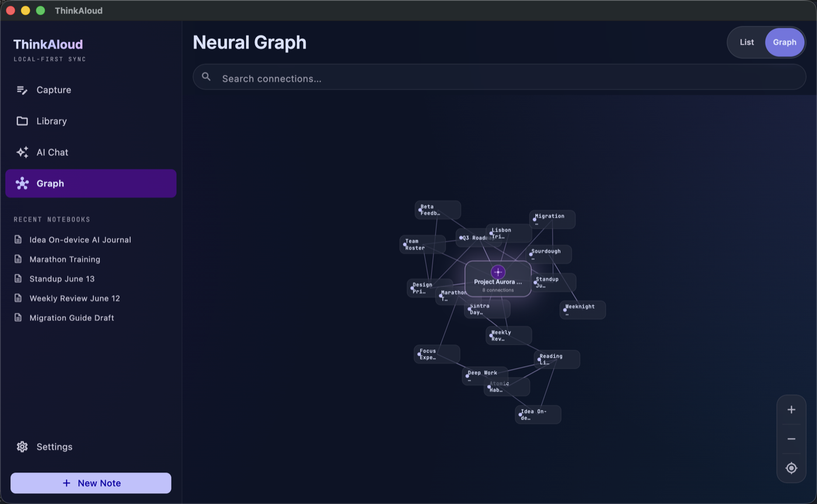Click the Library folder icon
The width and height of the screenshot is (817, 504).
tap(22, 121)
